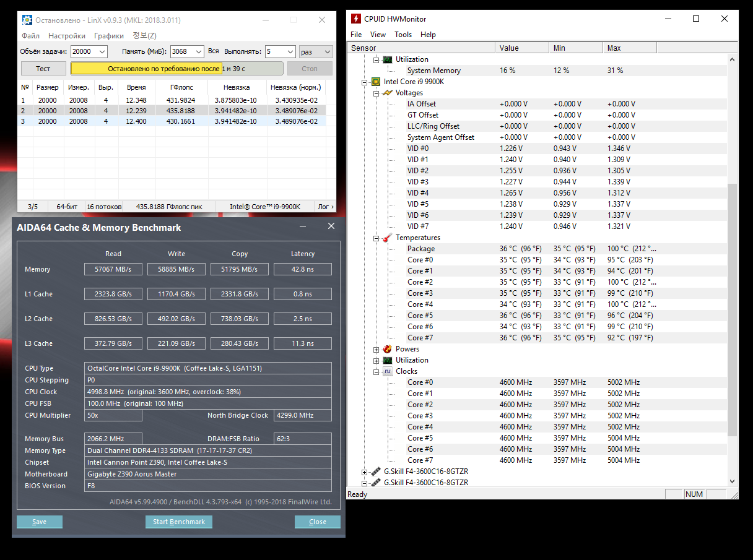Click the Clocks waveform icon
Viewport: 753px width, 560px height.
pyautogui.click(x=388, y=371)
